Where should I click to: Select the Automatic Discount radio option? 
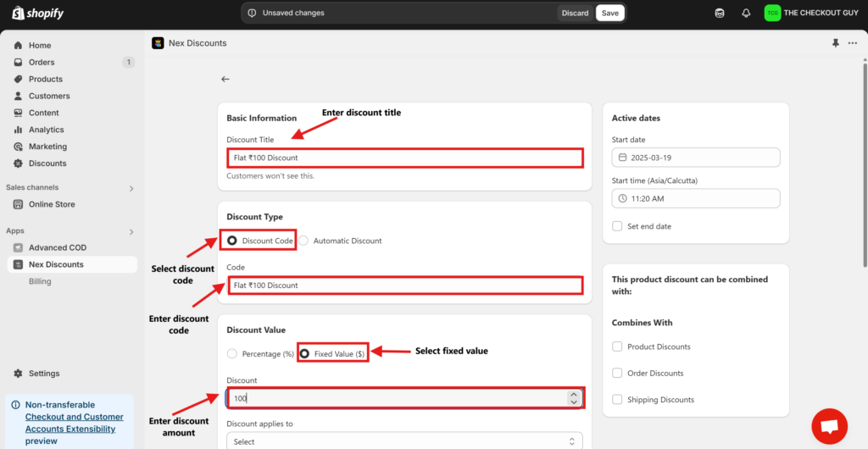click(303, 241)
